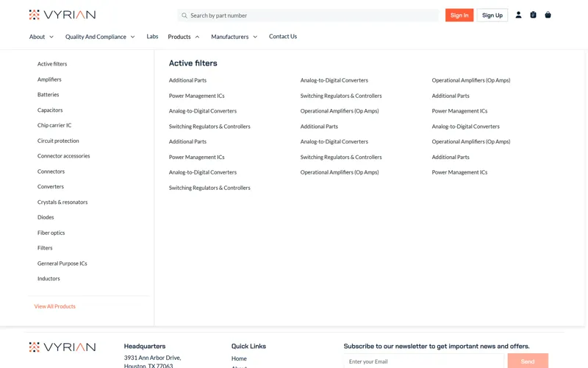
Task: Click the newsletter Send button
Action: click(528, 361)
